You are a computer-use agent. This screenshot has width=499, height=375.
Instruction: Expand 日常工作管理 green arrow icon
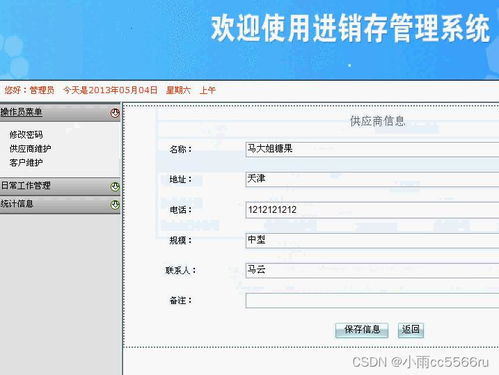(115, 187)
